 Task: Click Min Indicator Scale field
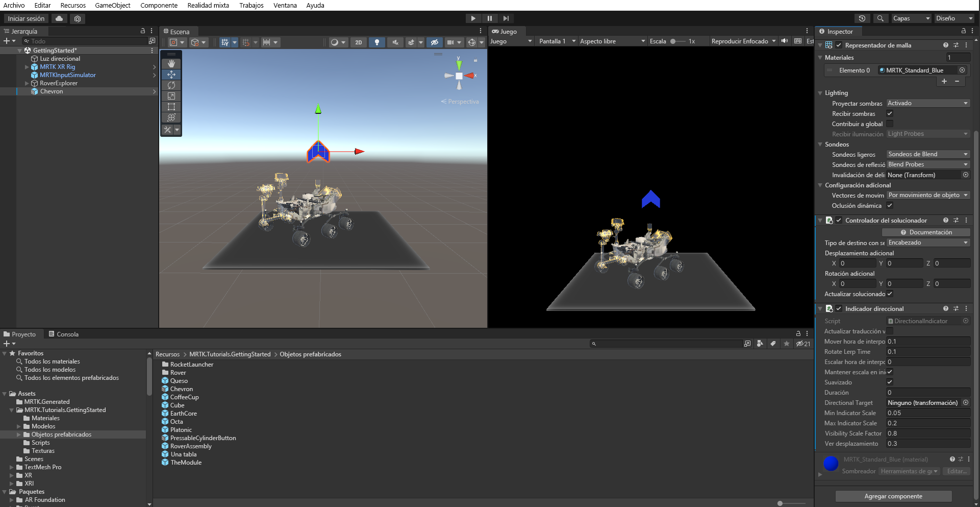[928, 413]
